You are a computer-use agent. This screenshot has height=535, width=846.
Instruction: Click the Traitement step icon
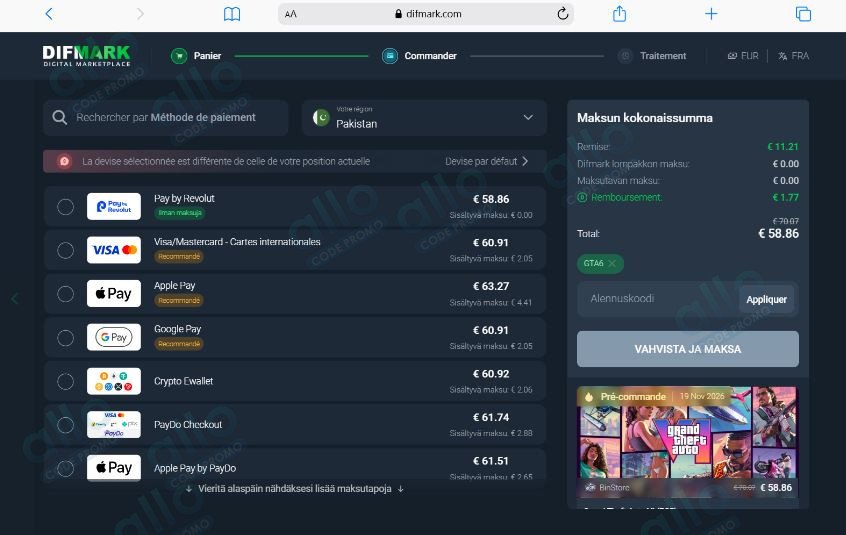pyautogui.click(x=625, y=56)
